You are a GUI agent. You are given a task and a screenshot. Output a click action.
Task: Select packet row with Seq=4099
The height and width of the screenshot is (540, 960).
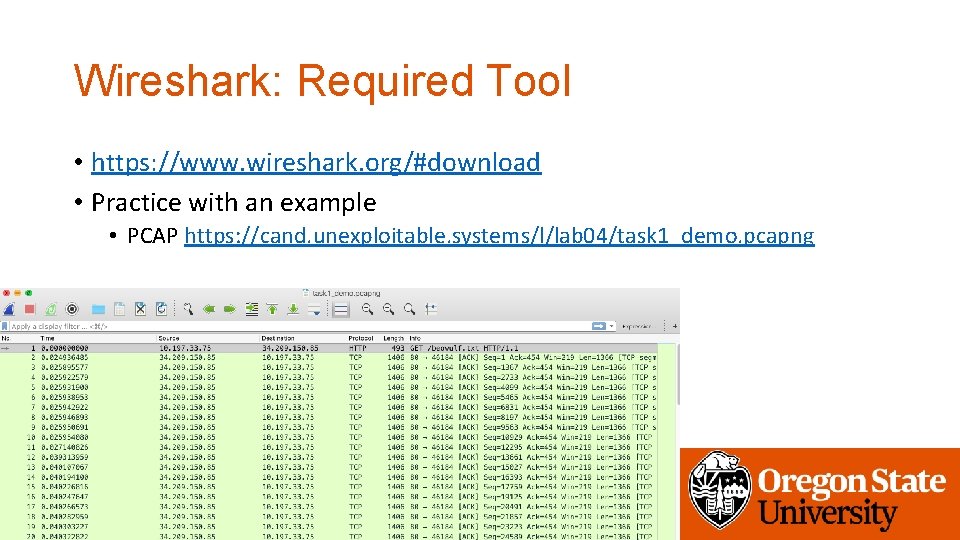point(329,388)
